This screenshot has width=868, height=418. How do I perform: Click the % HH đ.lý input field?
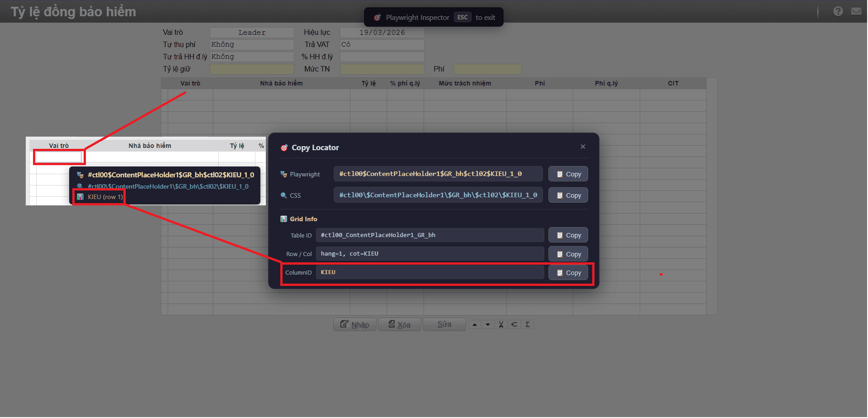pyautogui.click(x=382, y=57)
